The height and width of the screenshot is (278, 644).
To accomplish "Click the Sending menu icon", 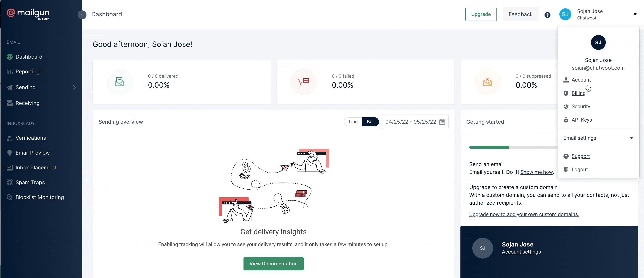I will tap(9, 87).
